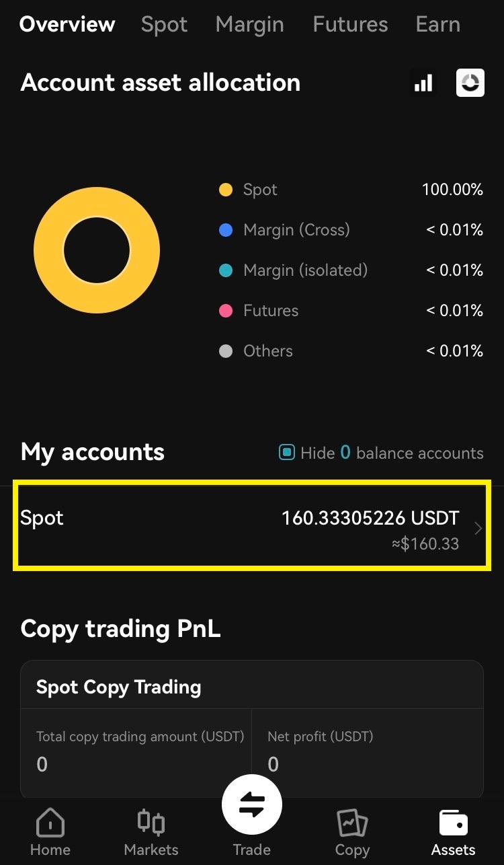The image size is (504, 865).
Task: Click the donut allocation chart
Action: pos(97,250)
